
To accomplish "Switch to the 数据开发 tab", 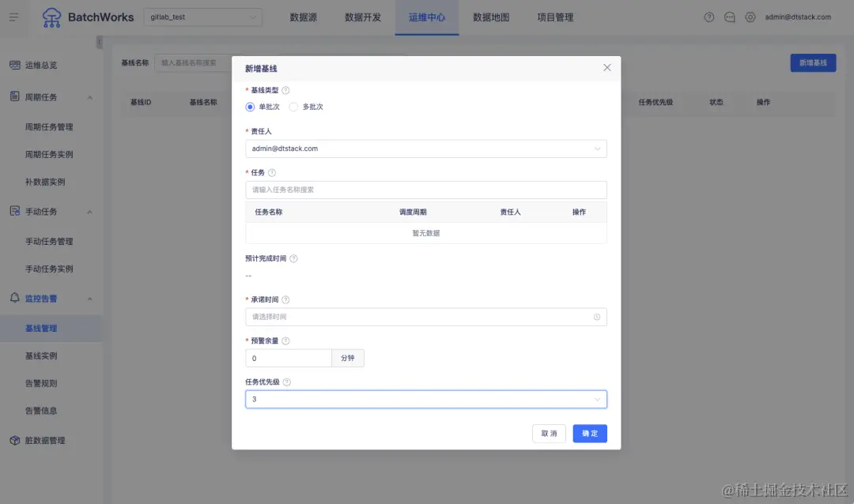I will coord(363,17).
